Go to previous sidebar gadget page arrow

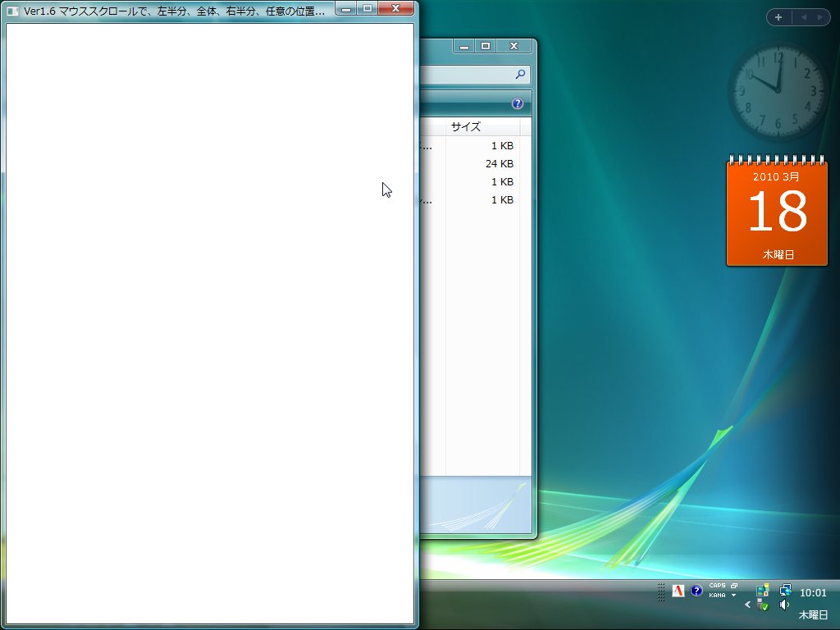(803, 17)
